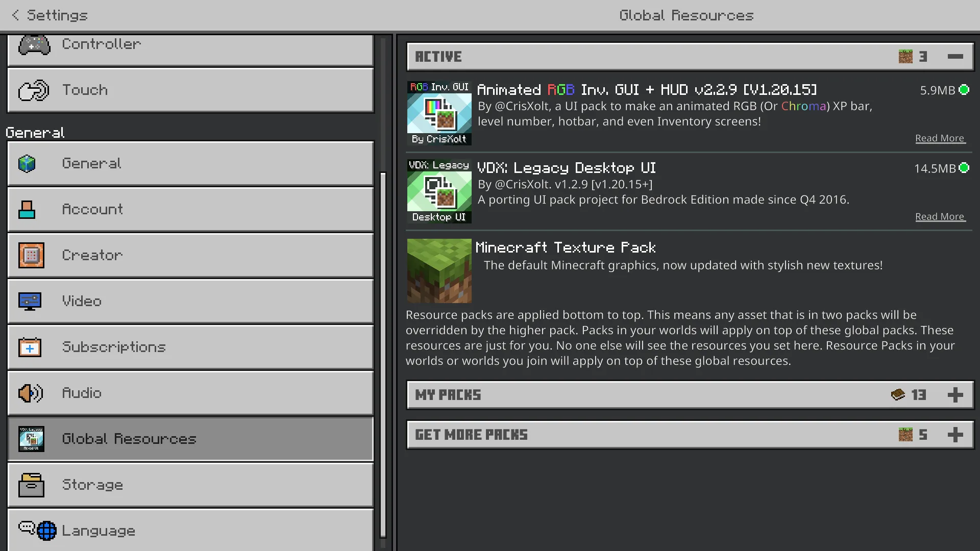Click the Global Resources page title
Screen dimensions: 980x551
[x=686, y=15]
